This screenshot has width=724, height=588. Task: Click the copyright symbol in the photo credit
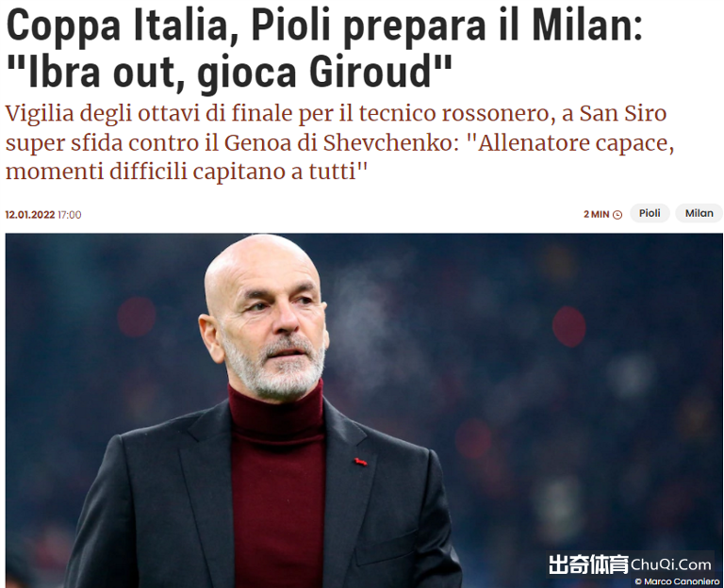pos(638,581)
